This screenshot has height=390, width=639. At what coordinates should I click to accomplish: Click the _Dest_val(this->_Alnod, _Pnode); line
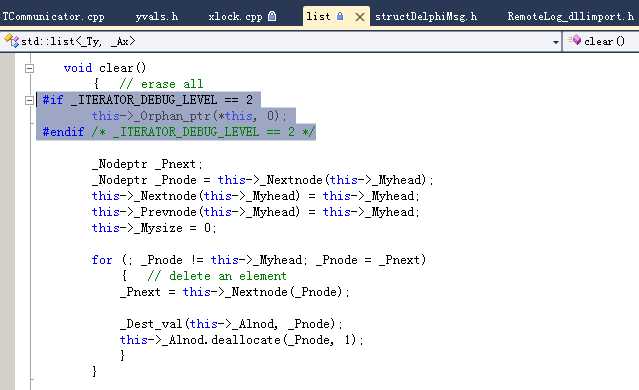(x=231, y=324)
